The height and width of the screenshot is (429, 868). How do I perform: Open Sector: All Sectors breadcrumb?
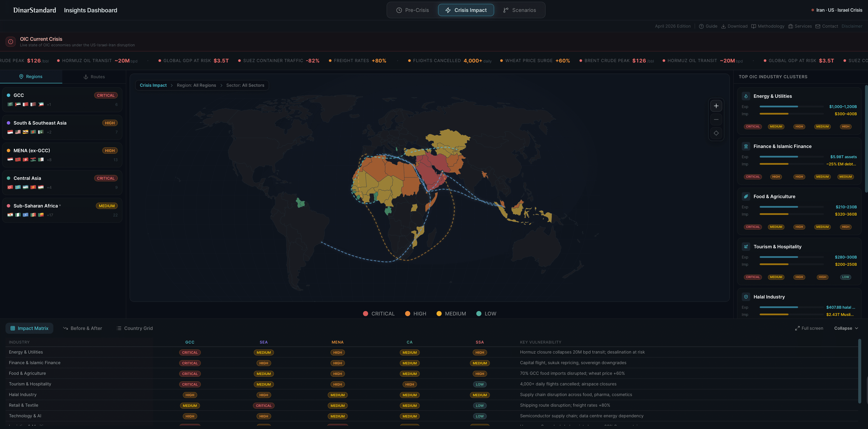coord(245,85)
